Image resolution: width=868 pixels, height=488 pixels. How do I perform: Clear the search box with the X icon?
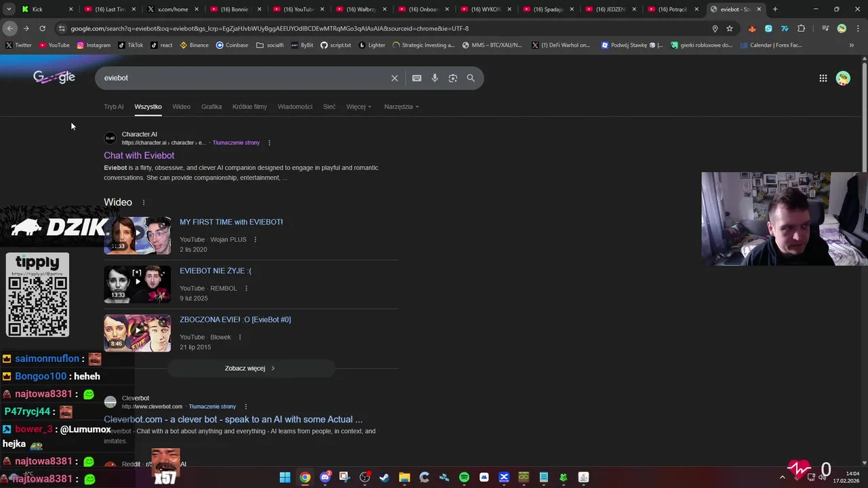395,78
